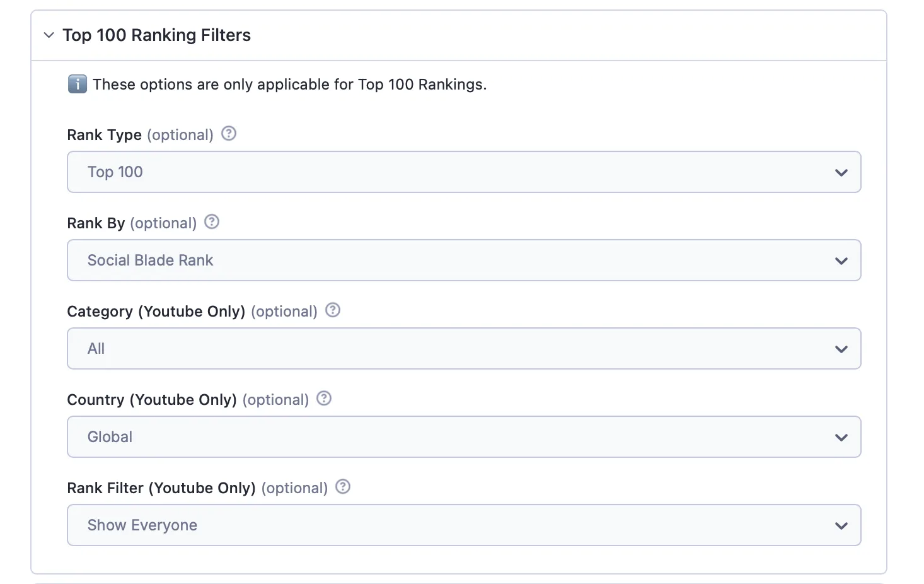Click the Country (Youtube Only) label
Screen dimensions: 924x584
(x=152, y=400)
